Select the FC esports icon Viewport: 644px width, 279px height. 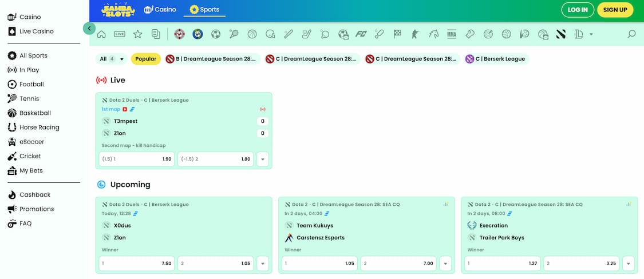tap(361, 34)
